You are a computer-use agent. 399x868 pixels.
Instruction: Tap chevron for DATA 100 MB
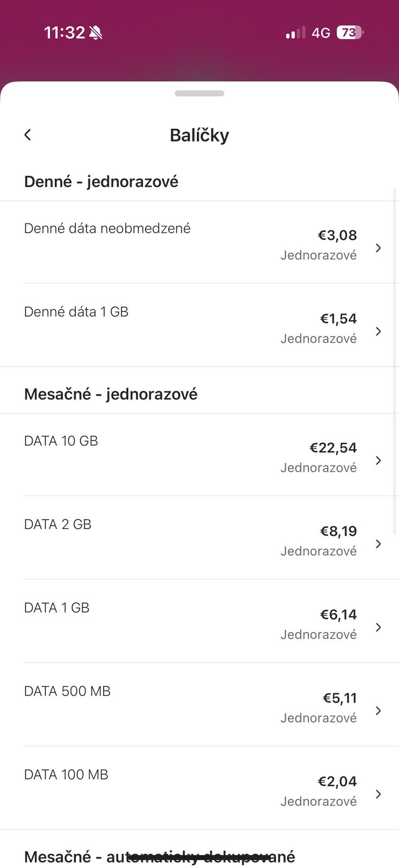[378, 794]
